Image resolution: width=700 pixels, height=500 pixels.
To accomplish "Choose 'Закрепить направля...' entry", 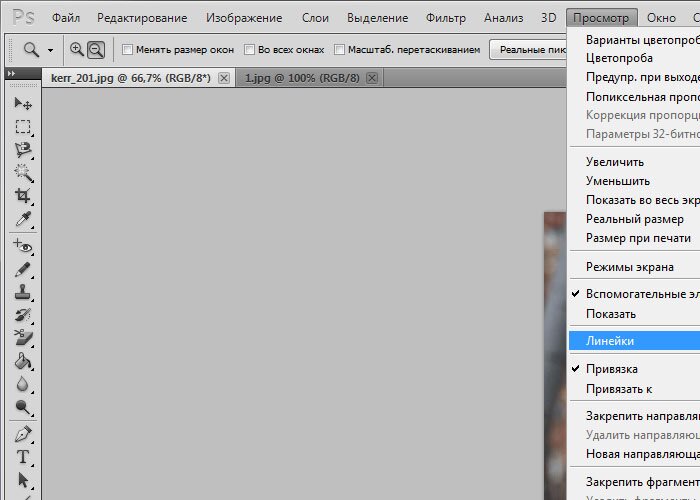I will click(634, 416).
